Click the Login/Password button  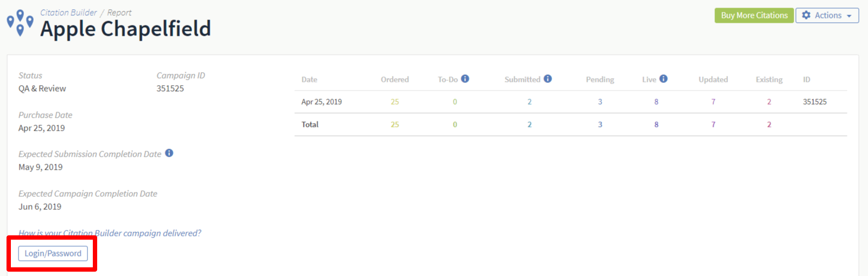[53, 253]
